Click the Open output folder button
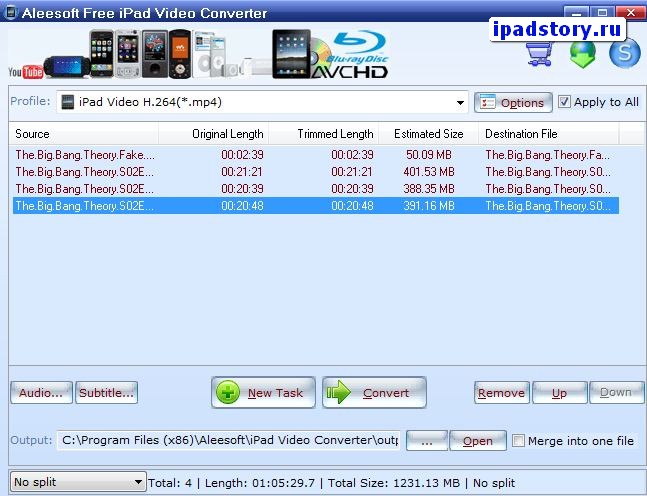Image resolution: width=647 pixels, height=496 pixels. [x=478, y=441]
